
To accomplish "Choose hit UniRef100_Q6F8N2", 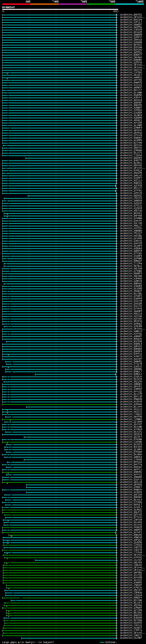I will (x=131, y=572).
